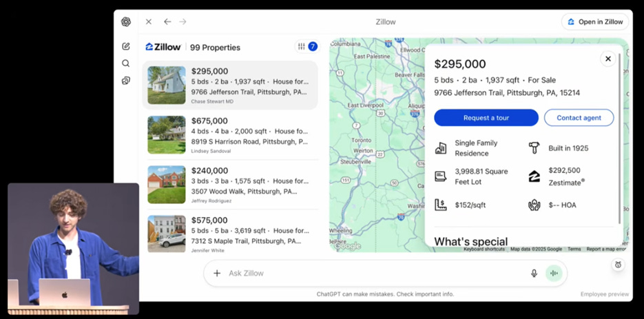Click the plus attachment icon in Ask Zillow
The height and width of the screenshot is (319, 644).
tap(217, 273)
